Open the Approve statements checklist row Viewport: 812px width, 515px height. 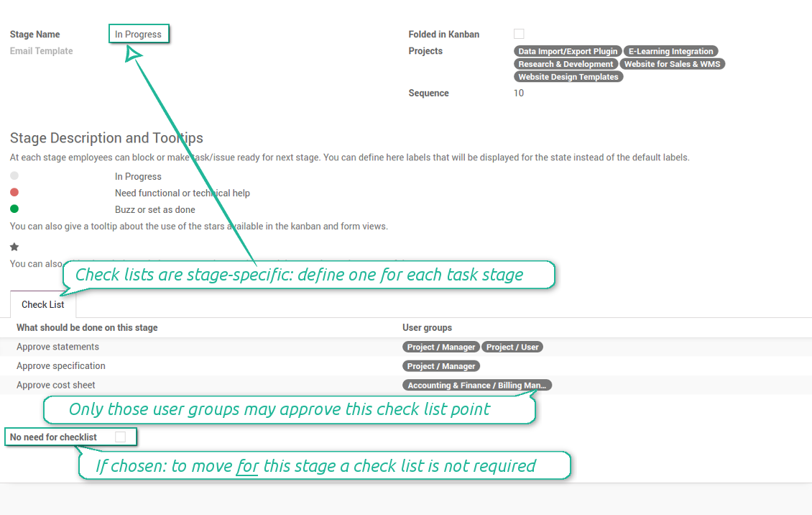tap(57, 347)
